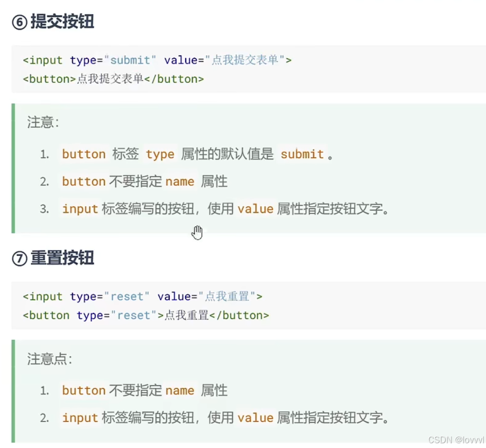Click the circled number 7 icon
Screen dimensions: 486x448
point(19,259)
